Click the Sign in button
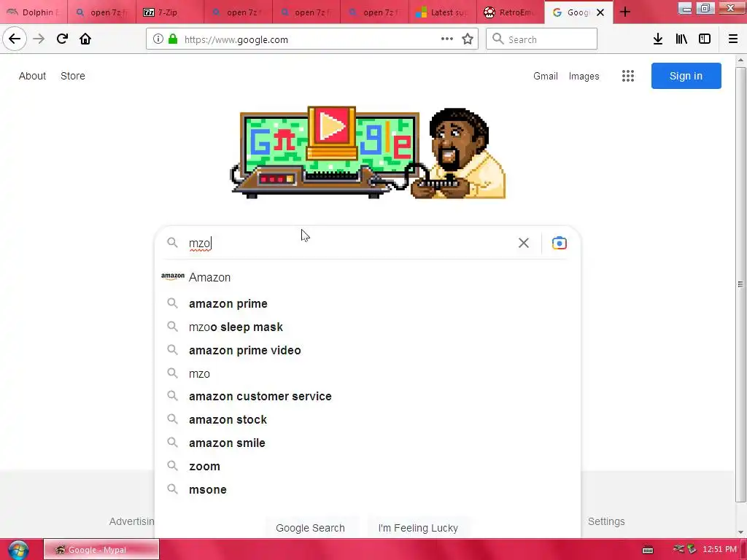This screenshot has height=560, width=747. (686, 76)
